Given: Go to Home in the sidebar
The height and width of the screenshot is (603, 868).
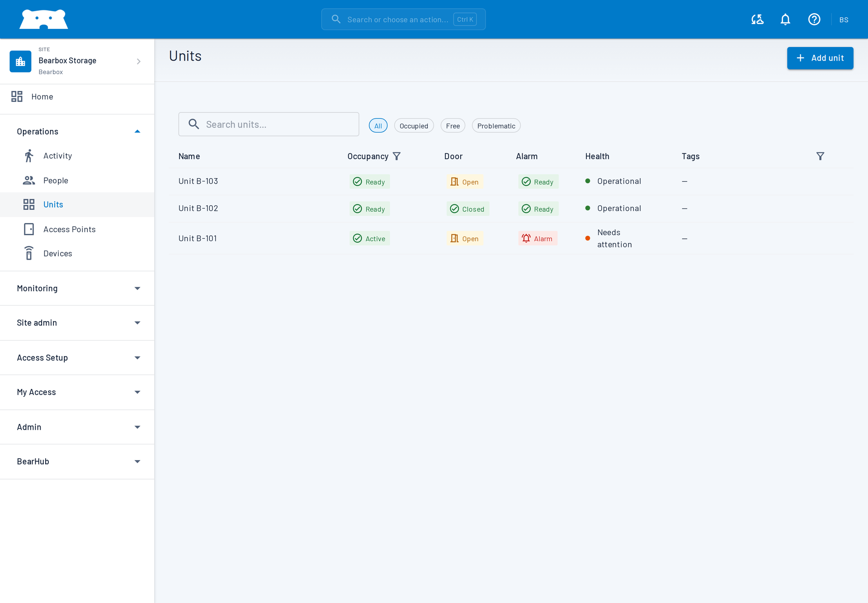Looking at the screenshot, I should (77, 96).
